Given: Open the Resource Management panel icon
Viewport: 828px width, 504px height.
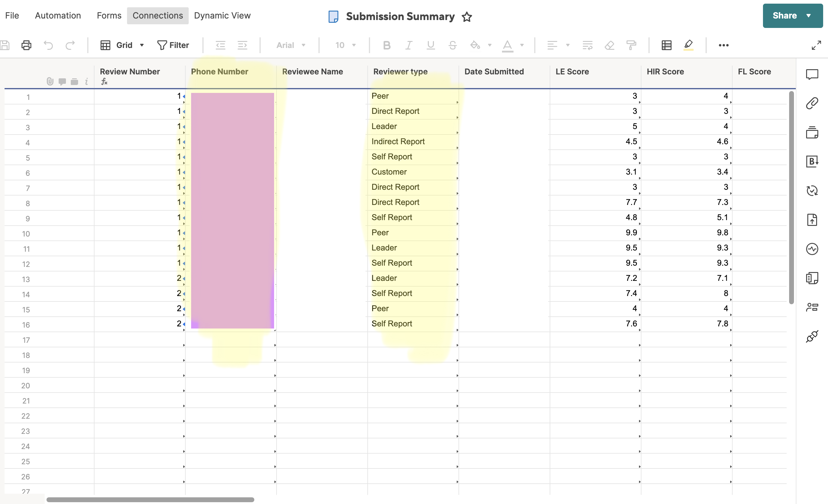Looking at the screenshot, I should (812, 307).
